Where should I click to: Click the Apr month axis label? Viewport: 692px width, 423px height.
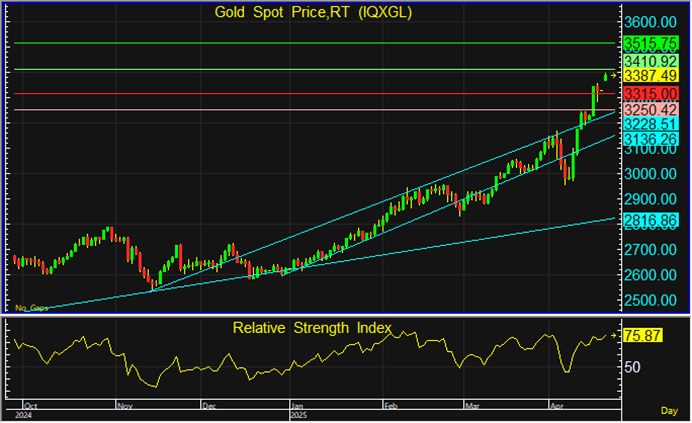pos(556,407)
